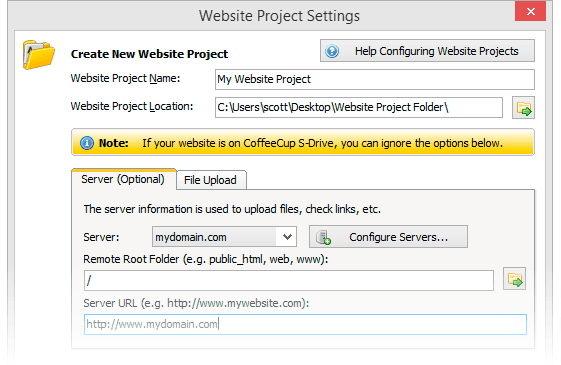The width and height of the screenshot is (561, 365).
Task: Click the Remote Root Folder text field
Action: tap(289, 280)
